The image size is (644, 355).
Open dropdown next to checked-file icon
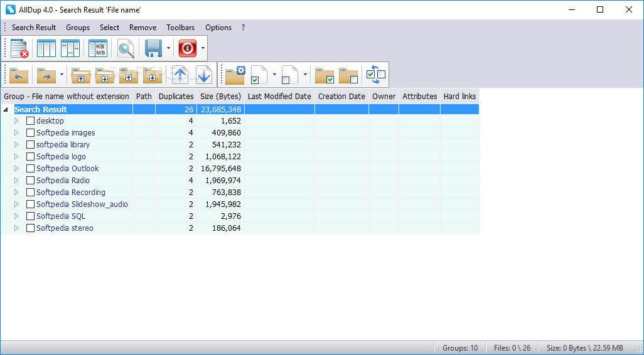coord(274,75)
